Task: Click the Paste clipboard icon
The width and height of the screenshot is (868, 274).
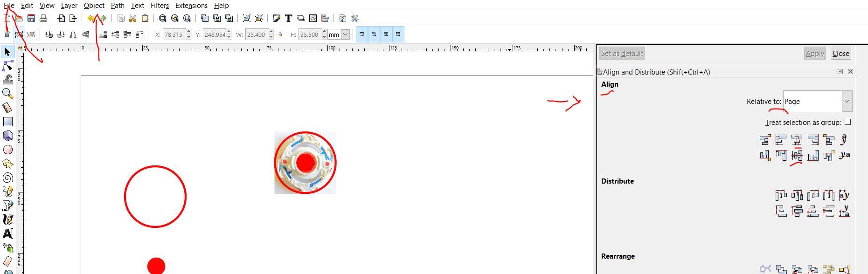Action: click(x=145, y=18)
